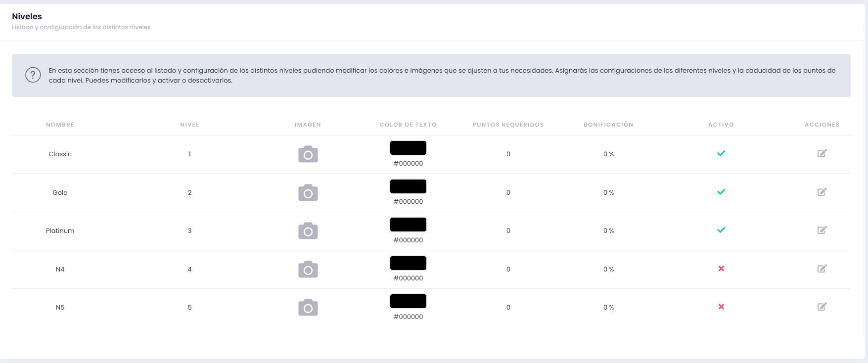Select the Platinum level name
The width and height of the screenshot is (868, 363).
pos(60,231)
